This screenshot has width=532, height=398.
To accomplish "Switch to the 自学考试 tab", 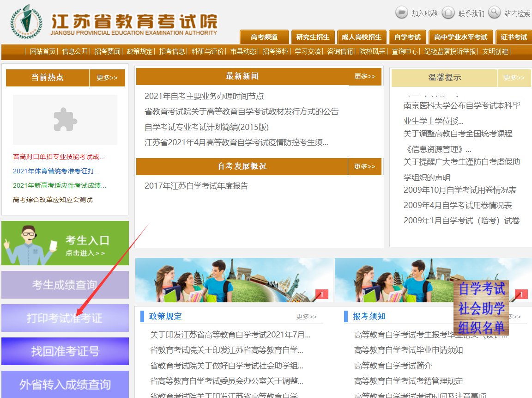I will pyautogui.click(x=408, y=37).
